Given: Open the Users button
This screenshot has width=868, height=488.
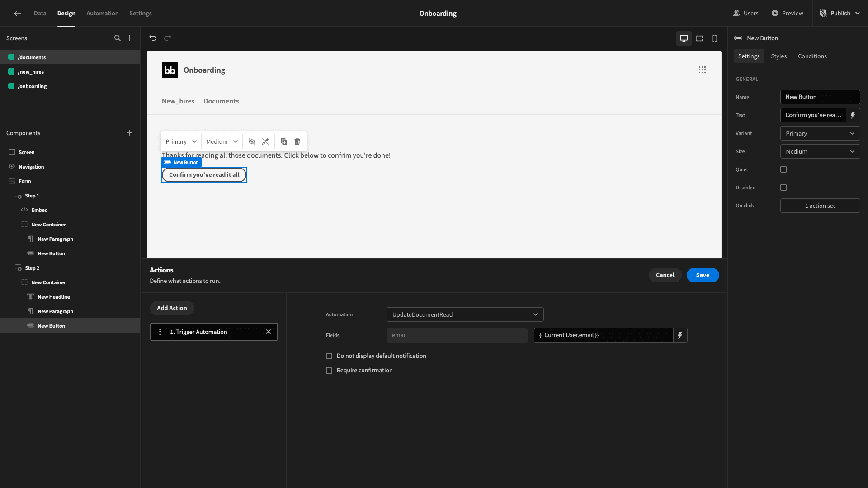Looking at the screenshot, I should pyautogui.click(x=746, y=14).
